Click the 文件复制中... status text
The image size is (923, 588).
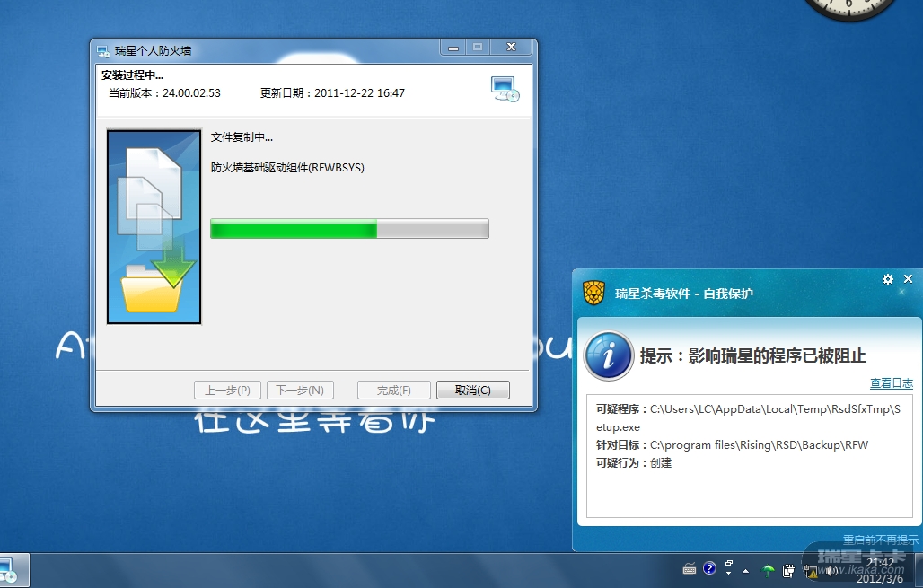click(x=242, y=137)
